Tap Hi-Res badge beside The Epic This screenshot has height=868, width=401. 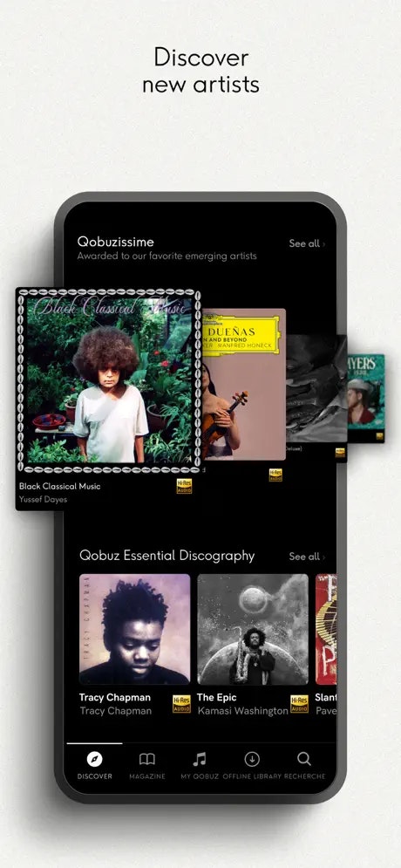[x=299, y=704]
